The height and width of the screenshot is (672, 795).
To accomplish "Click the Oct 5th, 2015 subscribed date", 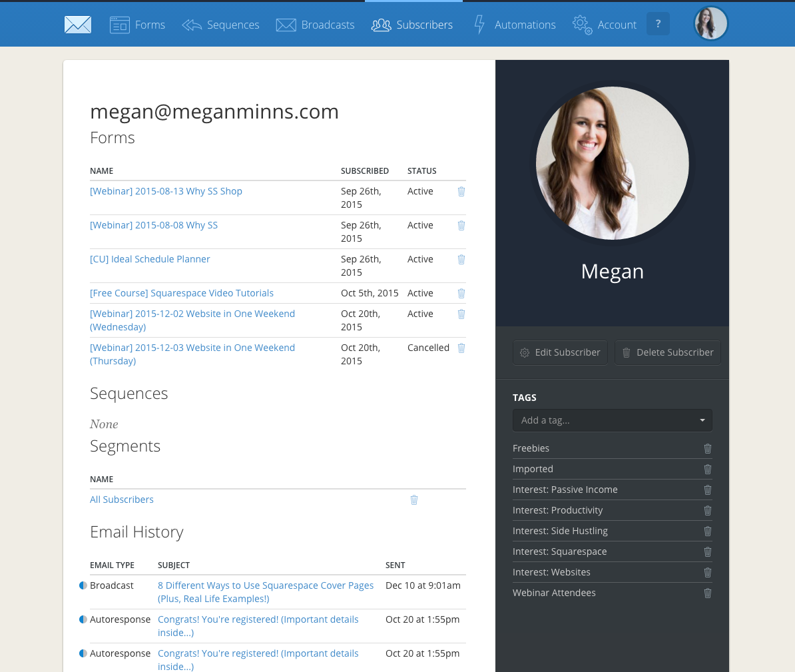I will pyautogui.click(x=370, y=293).
